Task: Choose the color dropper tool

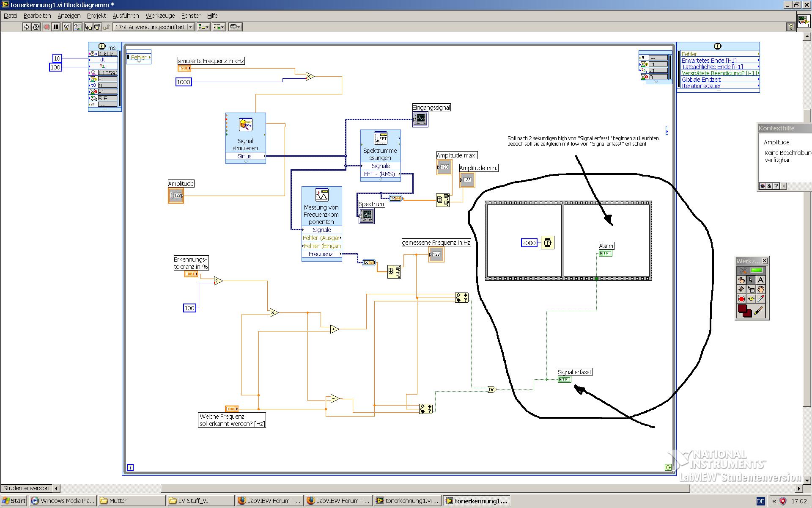Action: (x=760, y=299)
